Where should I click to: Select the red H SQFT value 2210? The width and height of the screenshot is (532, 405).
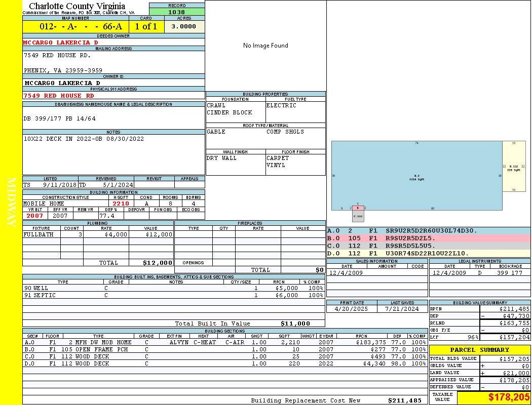tap(121, 204)
